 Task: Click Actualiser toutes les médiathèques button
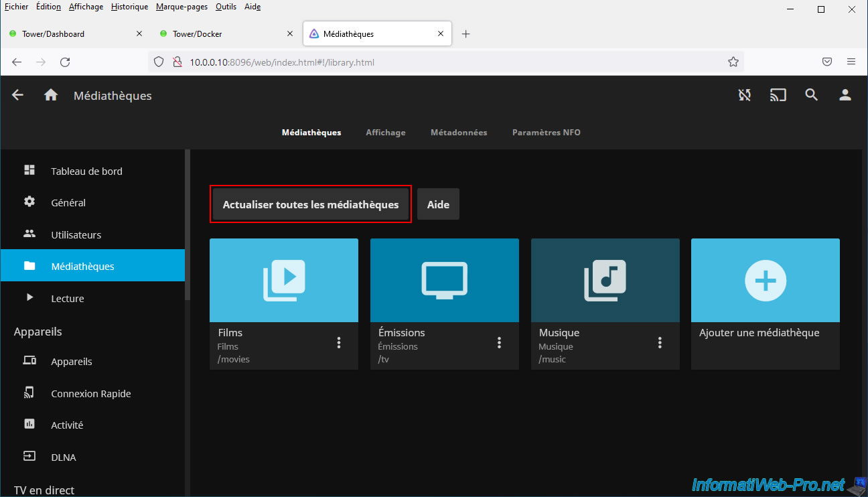[x=311, y=205]
